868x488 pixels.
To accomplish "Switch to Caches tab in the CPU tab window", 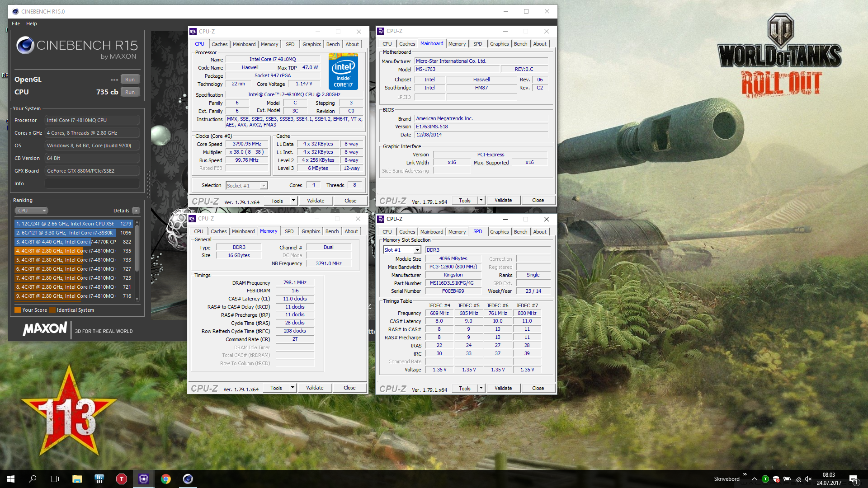I will pos(219,44).
